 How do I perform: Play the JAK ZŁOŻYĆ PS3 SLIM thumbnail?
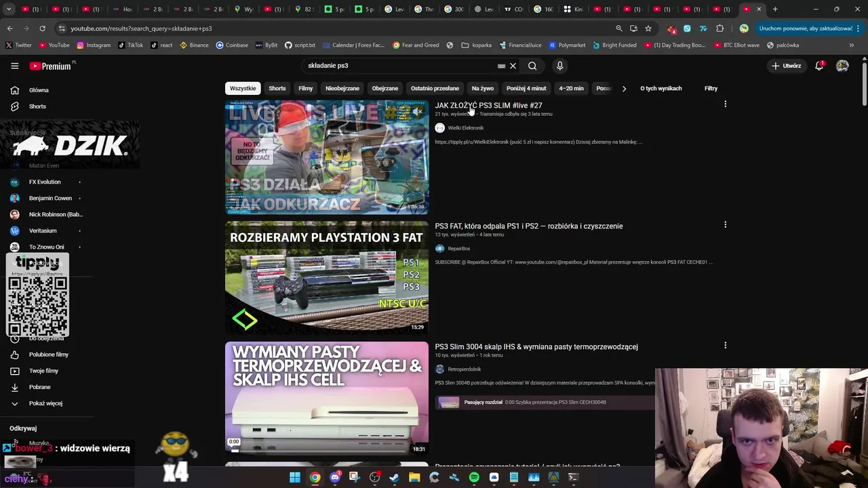point(327,157)
